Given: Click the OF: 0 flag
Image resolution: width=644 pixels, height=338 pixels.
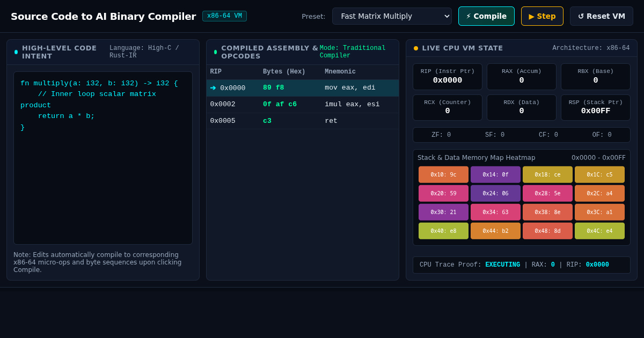Looking at the screenshot, I should 602,135.
